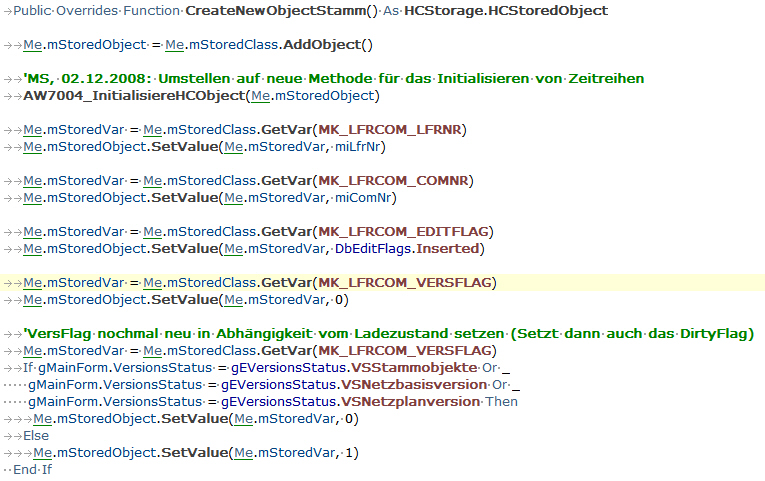765x481 pixels.
Task: Click the HCStorage.HCStoredObject return type
Action: pos(506,11)
